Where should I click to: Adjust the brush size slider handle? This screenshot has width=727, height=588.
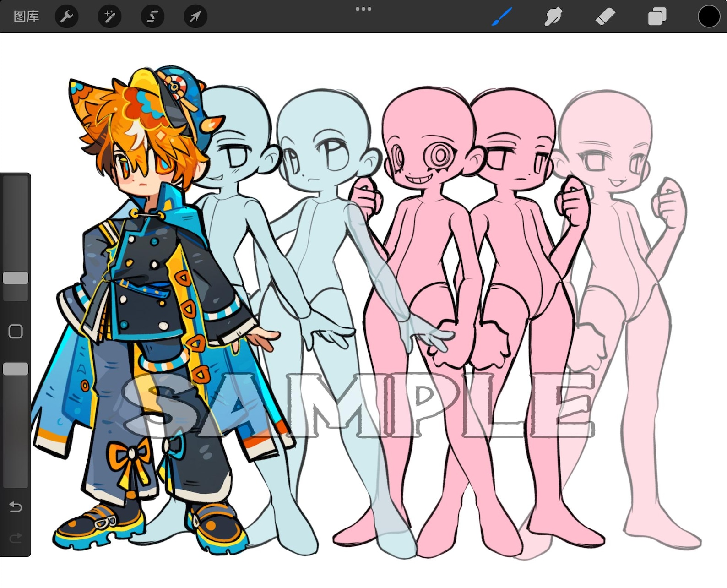[16, 278]
